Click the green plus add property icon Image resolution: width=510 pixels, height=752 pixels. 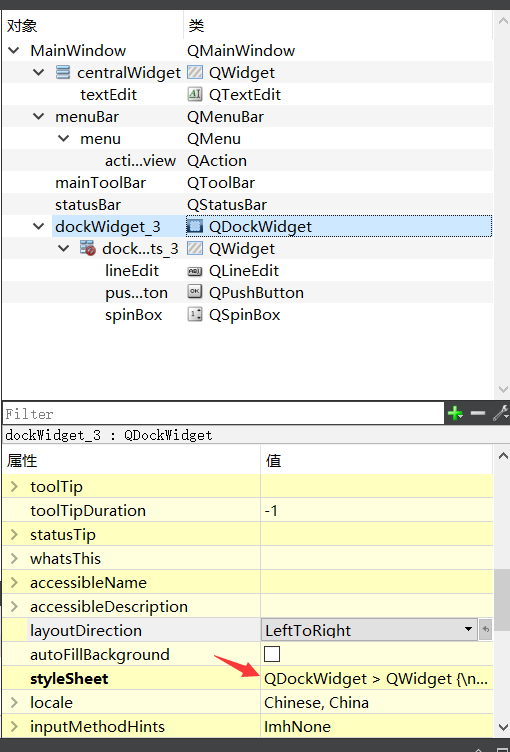coord(454,413)
